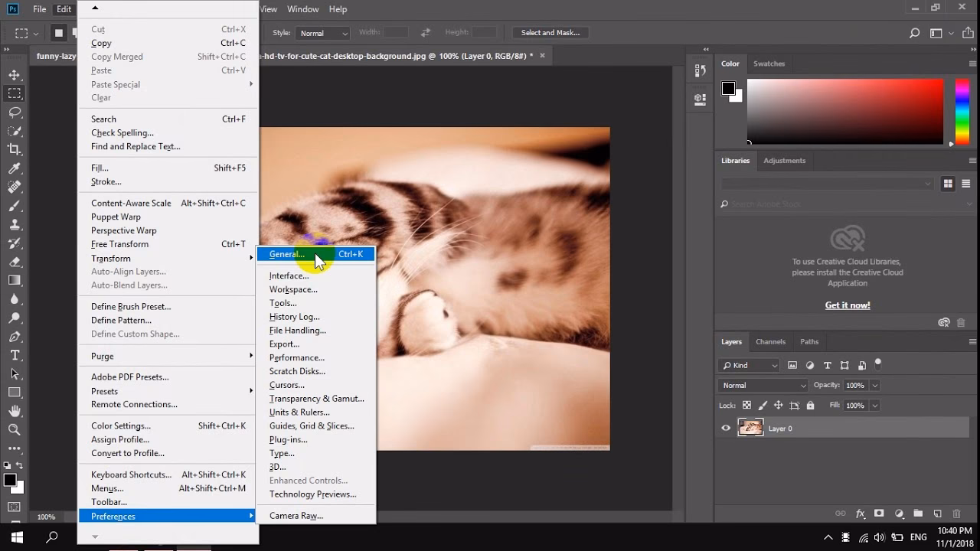
Task: Hide Layer 0 visibility
Action: (725, 429)
